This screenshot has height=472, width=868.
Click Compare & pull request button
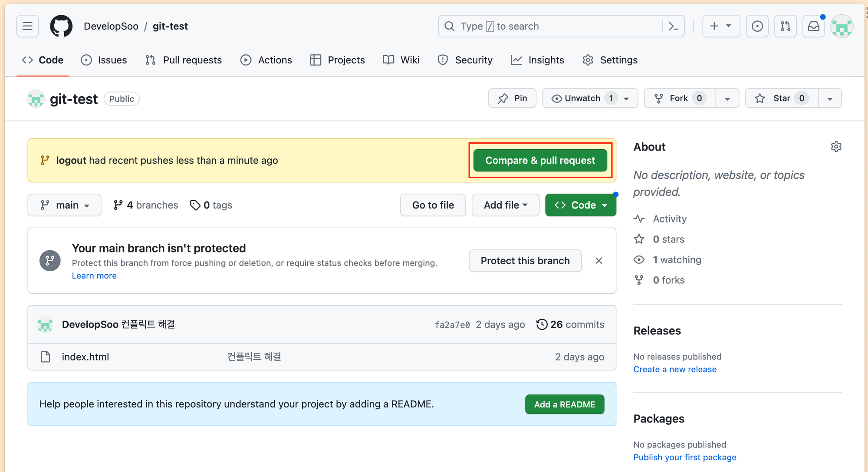pos(540,161)
